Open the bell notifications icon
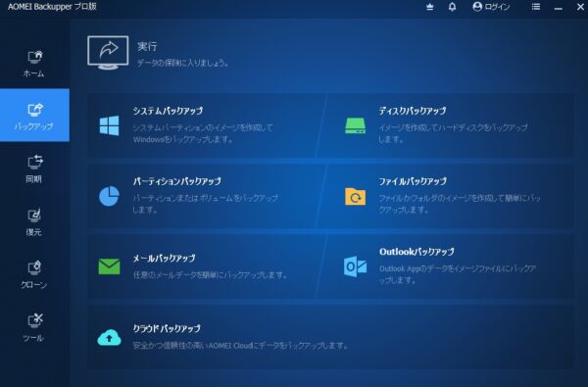The image size is (588, 387). [452, 7]
